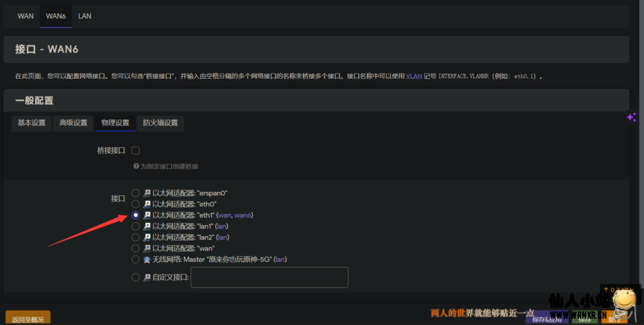Open the VLAN link in the description
The image size is (644, 325).
pyautogui.click(x=414, y=76)
